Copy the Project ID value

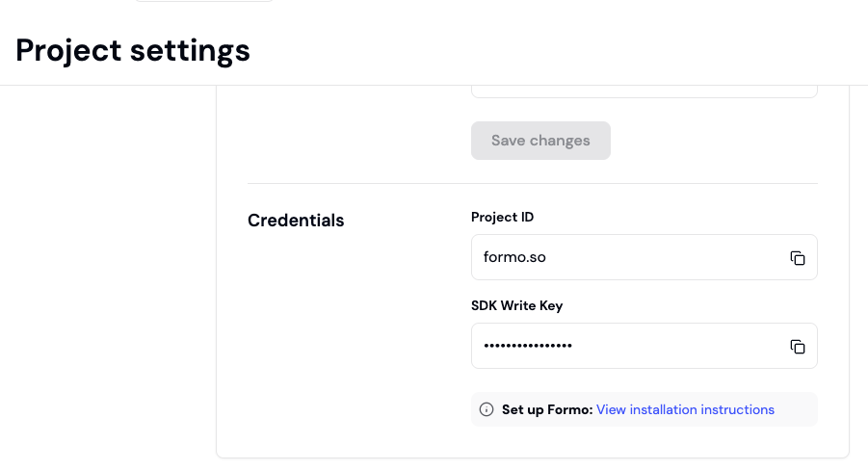[797, 258]
